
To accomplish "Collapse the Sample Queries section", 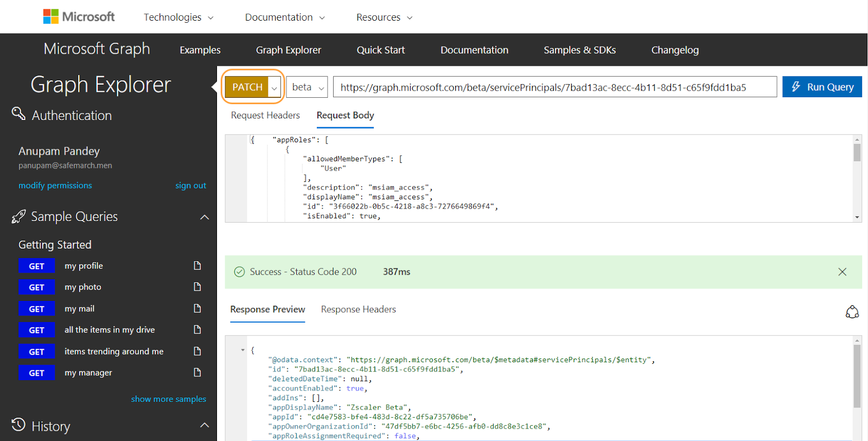I will [205, 217].
